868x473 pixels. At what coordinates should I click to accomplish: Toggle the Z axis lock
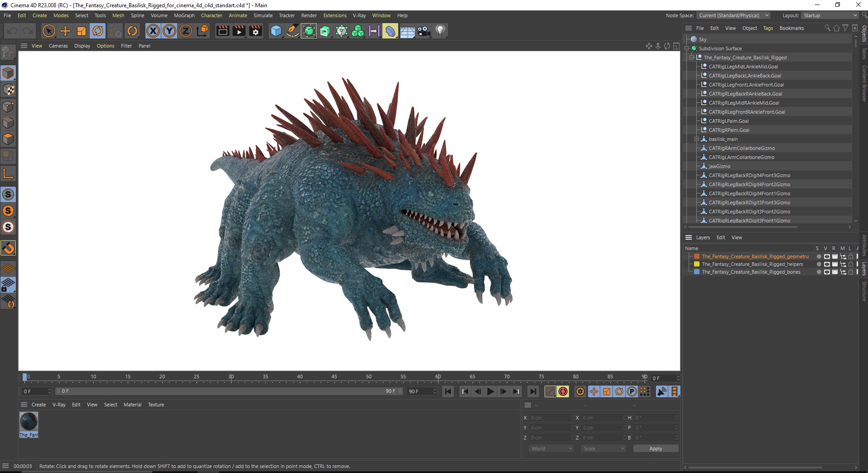pos(186,31)
